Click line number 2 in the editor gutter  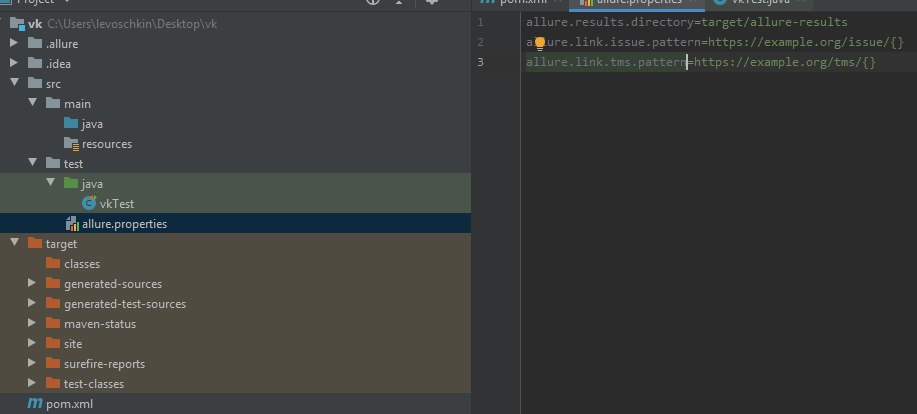(x=480, y=42)
